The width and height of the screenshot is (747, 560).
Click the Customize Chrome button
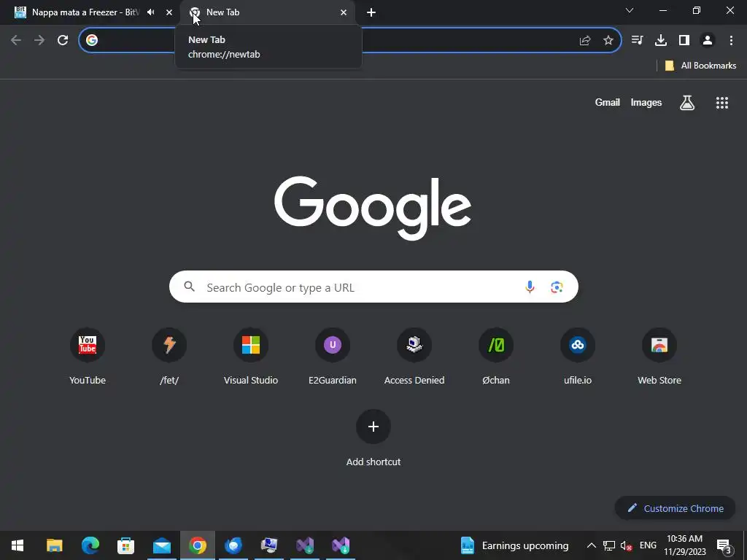[675, 508]
